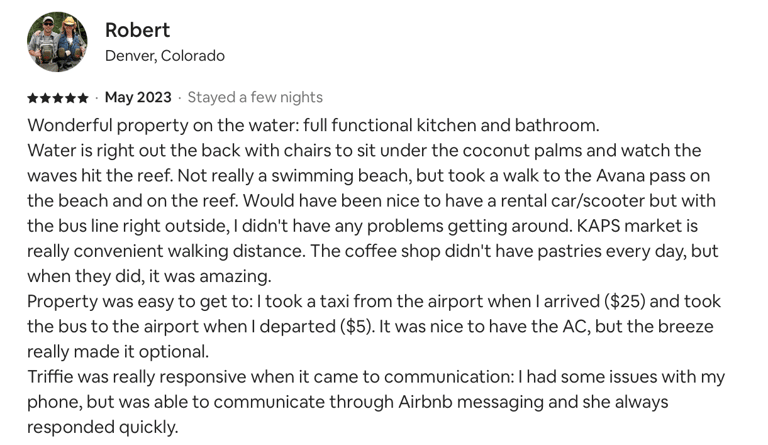
Task: Click the word 'AC' in review
Action: pyautogui.click(x=574, y=327)
